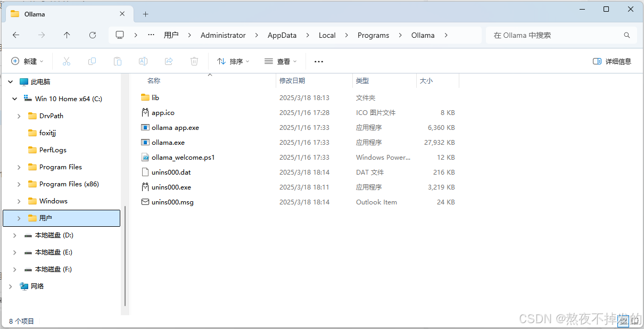This screenshot has height=329, width=644.
Task: Open the more options ellipsis menu
Action: tap(319, 62)
